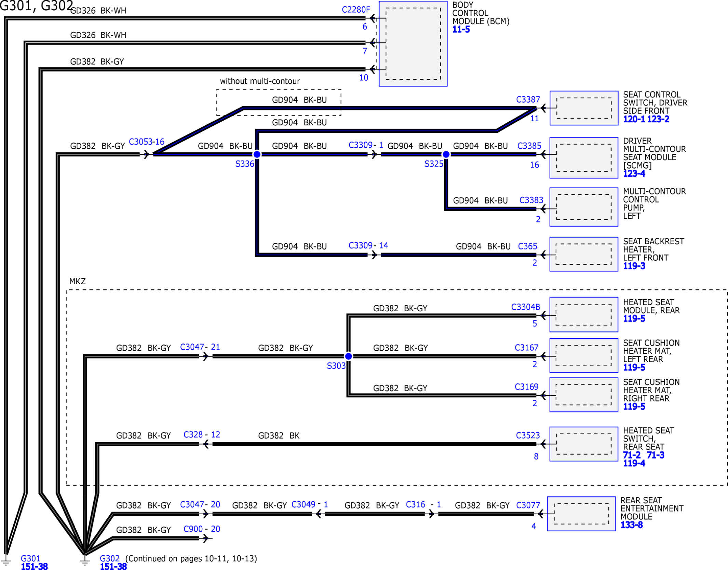Follow the 11-5 page reference under Body Control Module
728x570 pixels.
tap(461, 29)
